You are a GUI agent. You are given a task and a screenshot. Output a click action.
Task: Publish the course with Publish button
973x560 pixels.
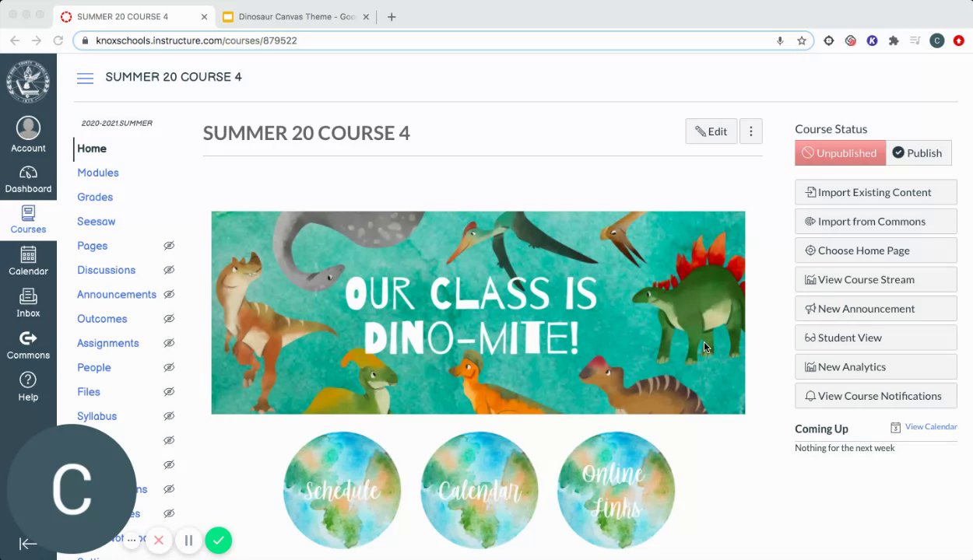[917, 153]
